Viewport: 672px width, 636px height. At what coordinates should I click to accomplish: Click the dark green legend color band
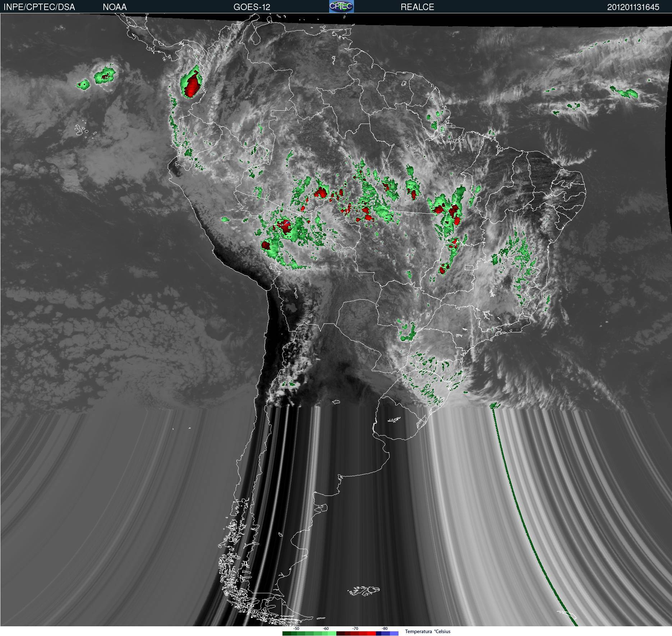click(x=287, y=633)
